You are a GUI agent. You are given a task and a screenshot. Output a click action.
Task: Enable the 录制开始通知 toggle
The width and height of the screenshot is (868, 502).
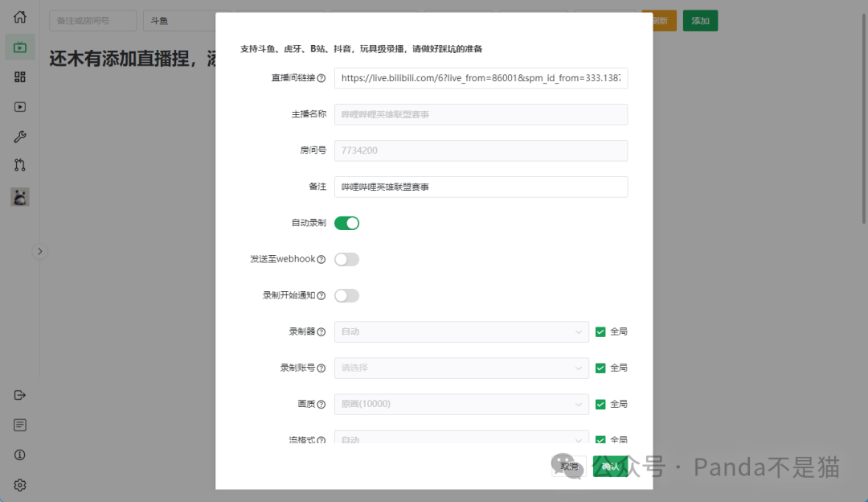(x=346, y=295)
